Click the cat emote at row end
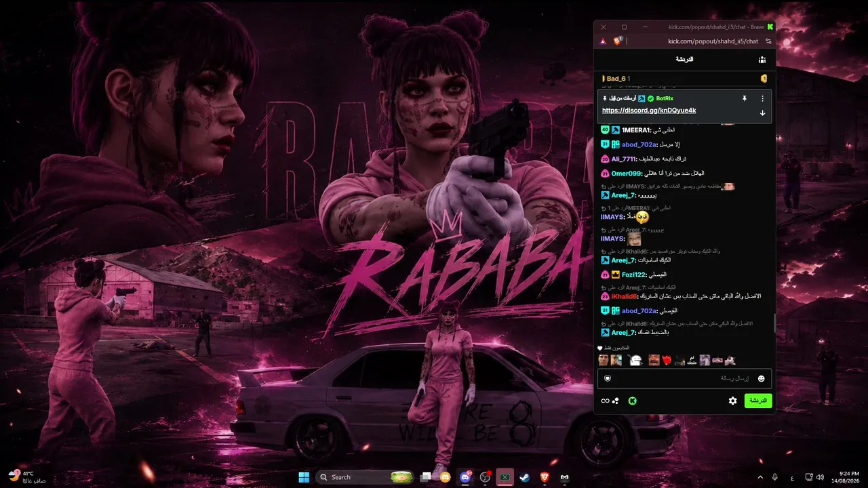Image resolution: width=868 pixels, height=488 pixels. [730, 361]
